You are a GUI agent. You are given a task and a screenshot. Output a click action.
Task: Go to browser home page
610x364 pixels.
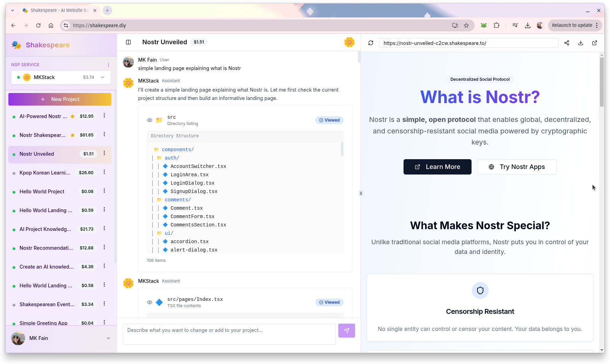point(51,25)
